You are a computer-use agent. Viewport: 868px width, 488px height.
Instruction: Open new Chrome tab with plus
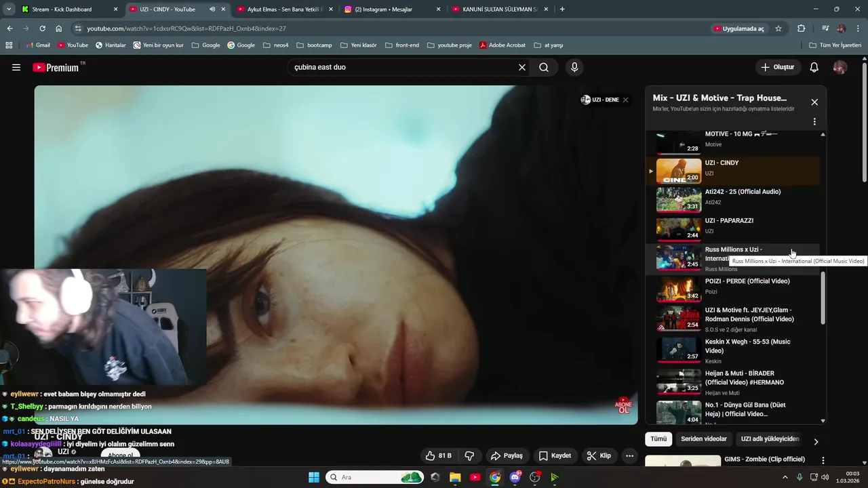click(x=562, y=9)
